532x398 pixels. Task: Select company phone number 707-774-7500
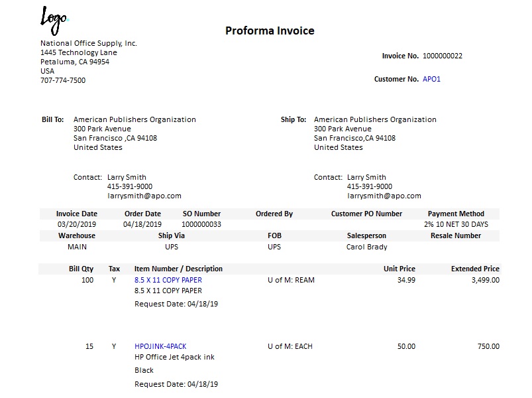point(63,80)
